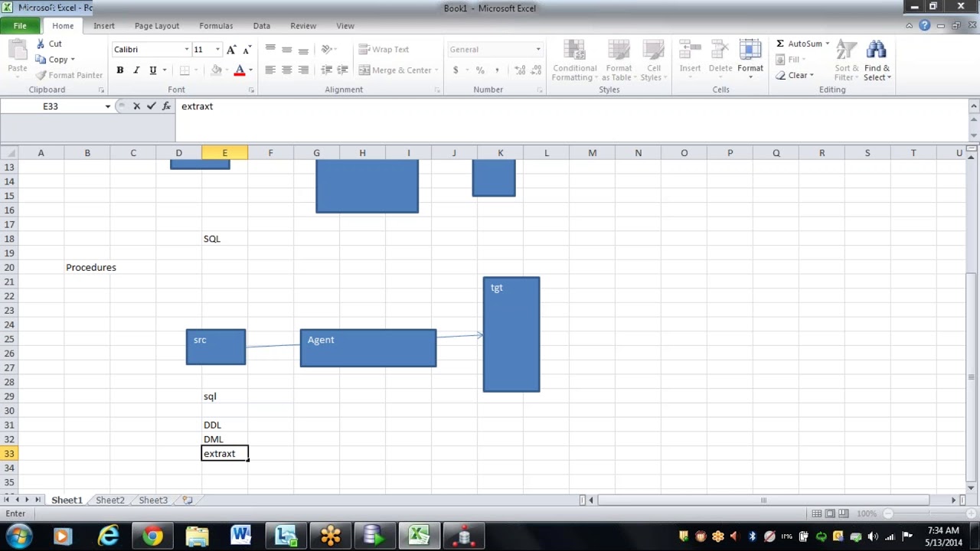Open the font name dropdown
The width and height of the screenshot is (980, 551).
point(186,50)
